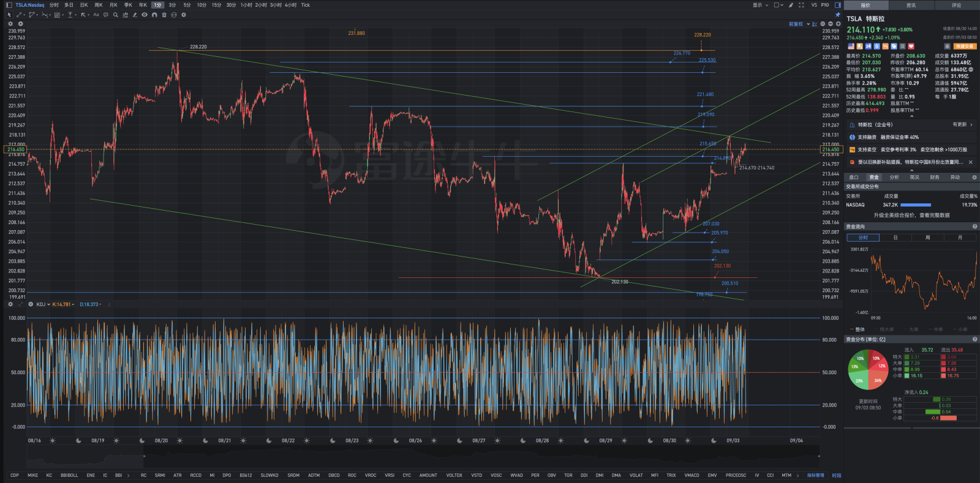Toggle the left sidebar panel icon

point(9,5)
